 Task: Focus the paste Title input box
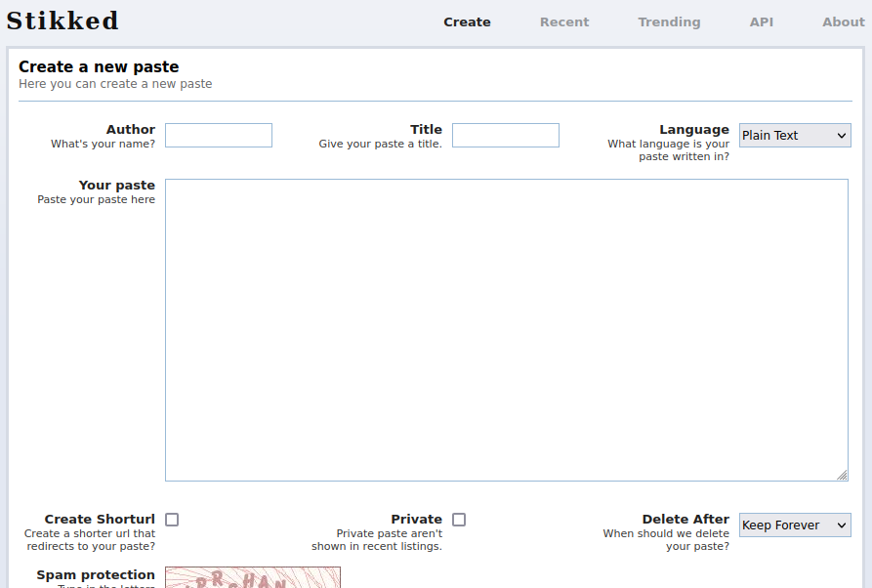click(x=505, y=135)
